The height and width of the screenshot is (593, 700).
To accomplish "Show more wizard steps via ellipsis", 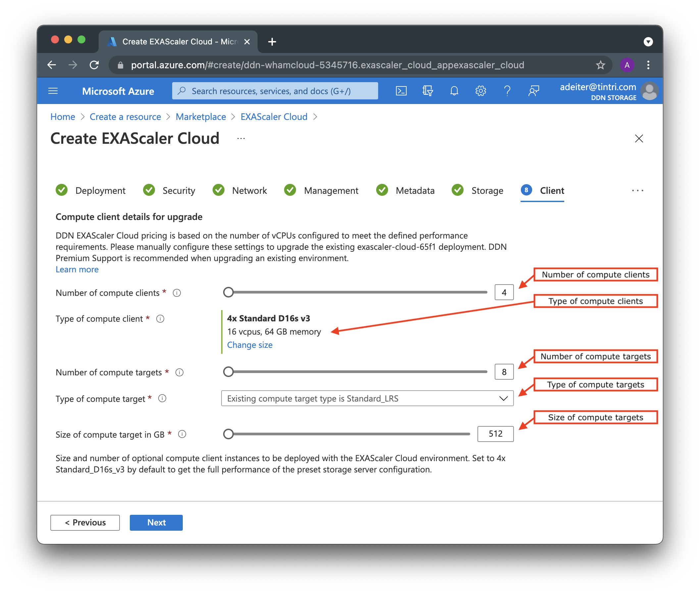I will click(637, 190).
